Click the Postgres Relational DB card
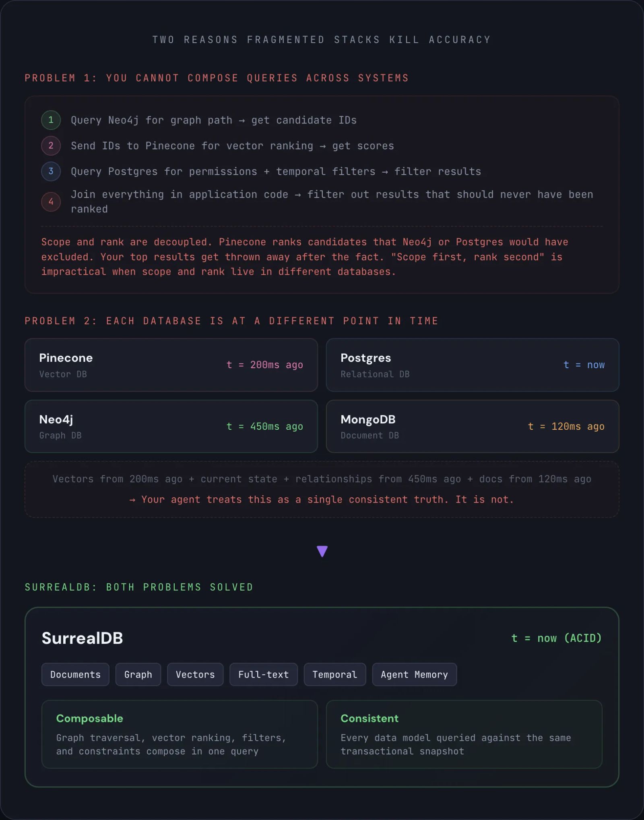The image size is (644, 820). pyautogui.click(x=472, y=365)
